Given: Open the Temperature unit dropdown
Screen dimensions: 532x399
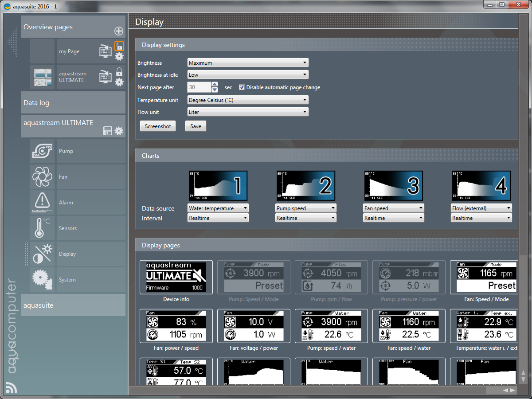Looking at the screenshot, I should 248,100.
